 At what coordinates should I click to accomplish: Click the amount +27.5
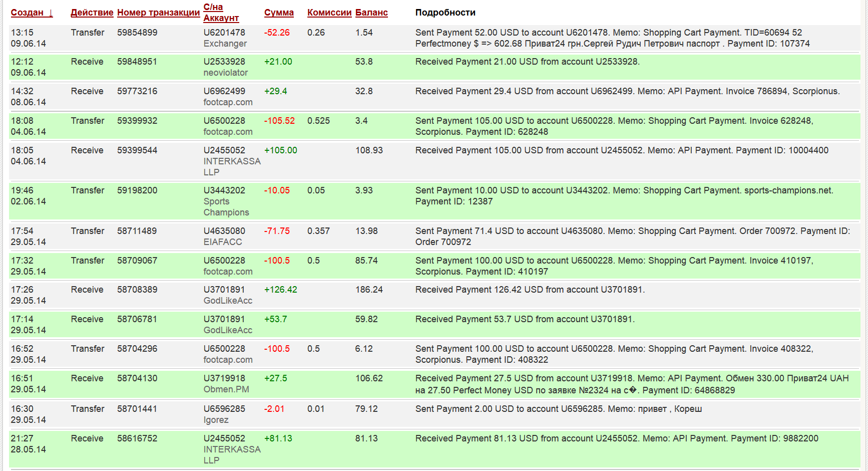[x=276, y=378]
